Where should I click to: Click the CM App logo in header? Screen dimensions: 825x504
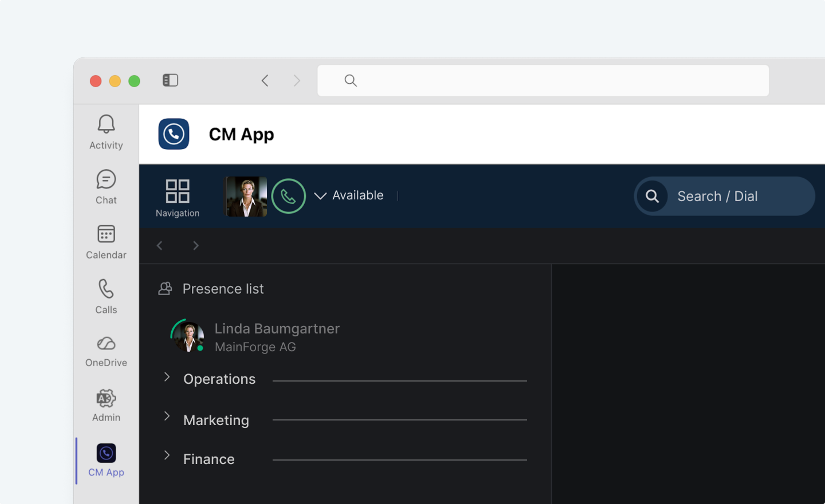[x=174, y=134]
